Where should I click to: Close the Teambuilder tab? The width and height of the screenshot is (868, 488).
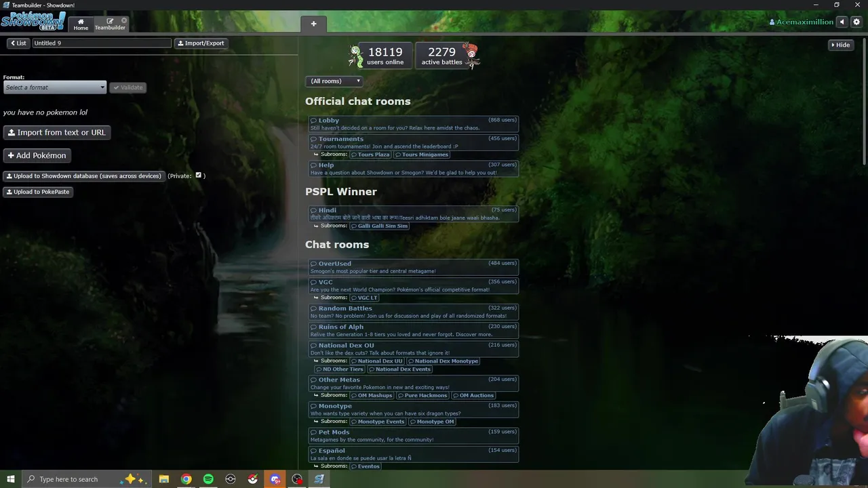(x=124, y=20)
